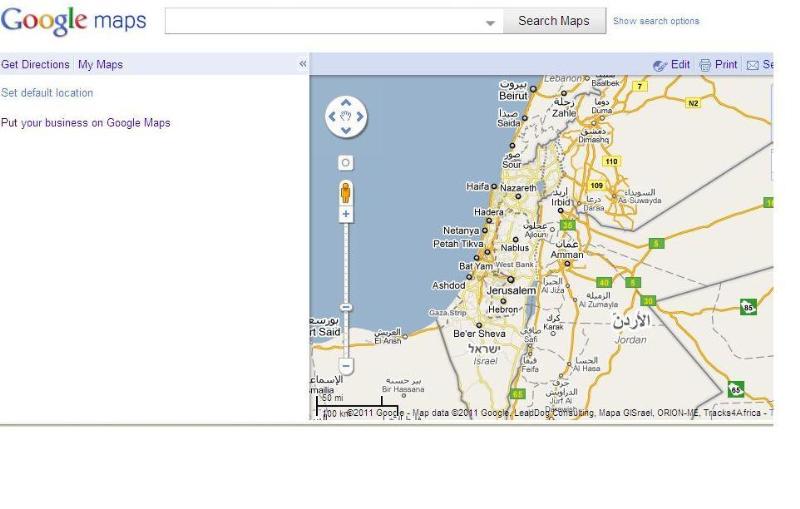Focus the map search input field

[322, 21]
